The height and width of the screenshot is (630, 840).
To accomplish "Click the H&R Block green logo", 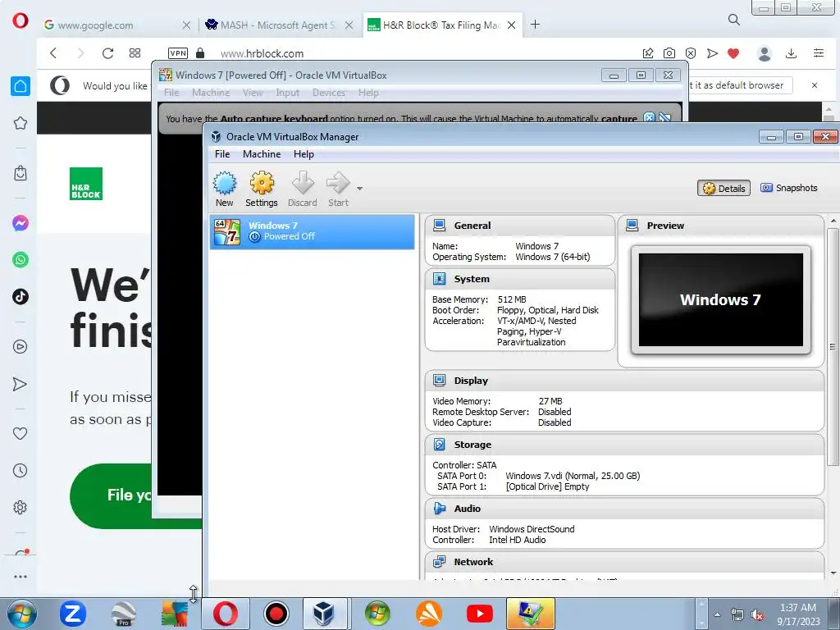I will point(85,184).
